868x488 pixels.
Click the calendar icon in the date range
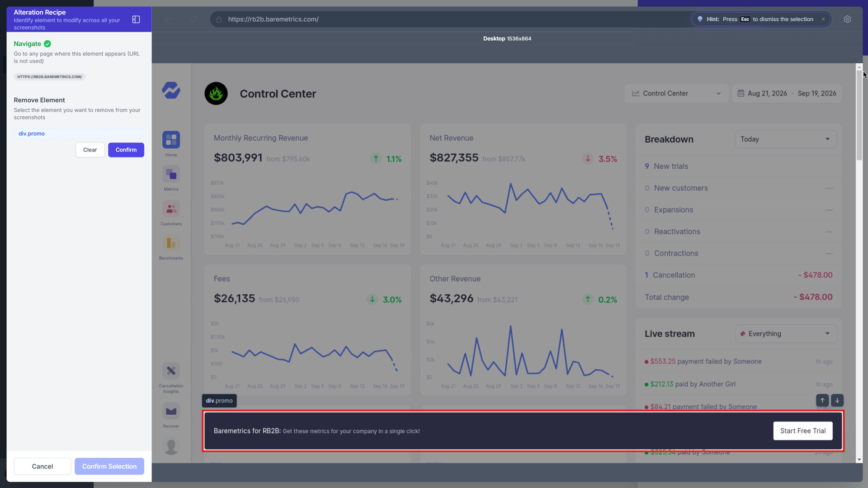(741, 93)
